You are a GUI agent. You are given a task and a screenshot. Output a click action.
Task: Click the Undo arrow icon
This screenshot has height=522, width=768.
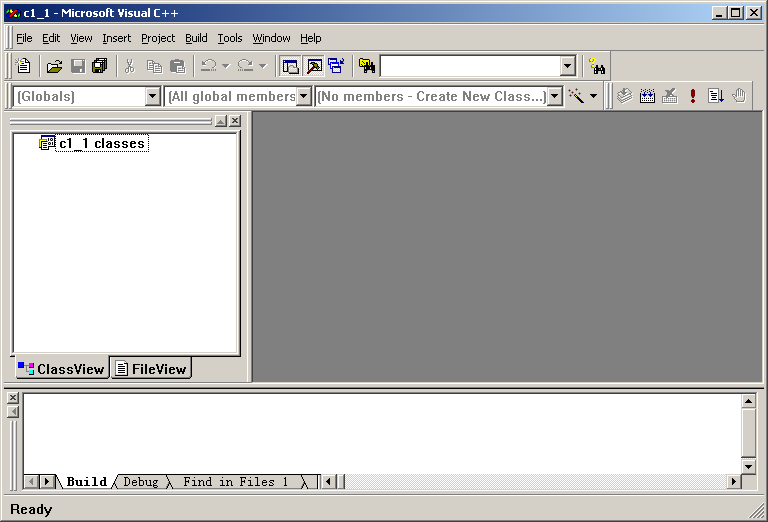[x=209, y=66]
